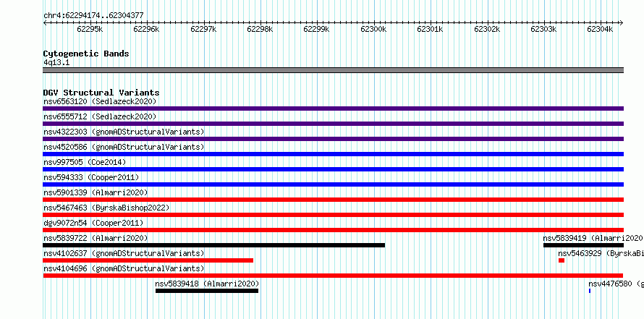Image resolution: width=644 pixels, height=319 pixels.
Task: Open variant nsv4520586 (gnomADStructuralVariants) label
Action: coord(124,147)
